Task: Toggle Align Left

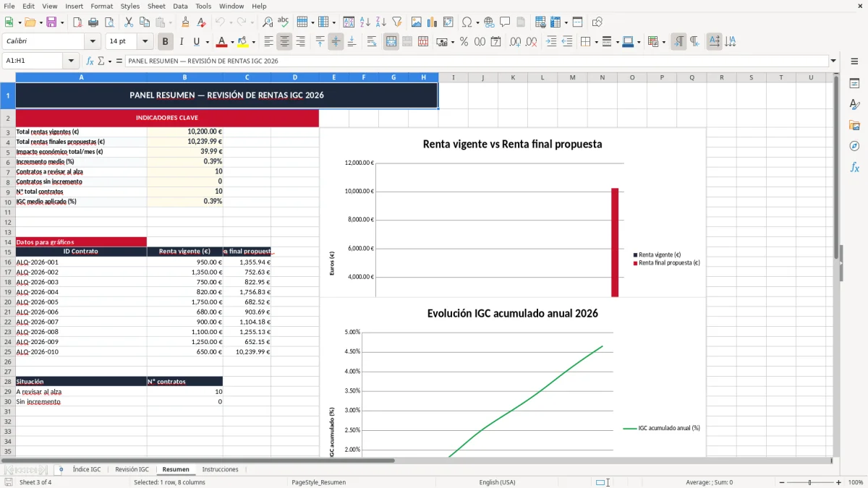Action: tap(268, 42)
